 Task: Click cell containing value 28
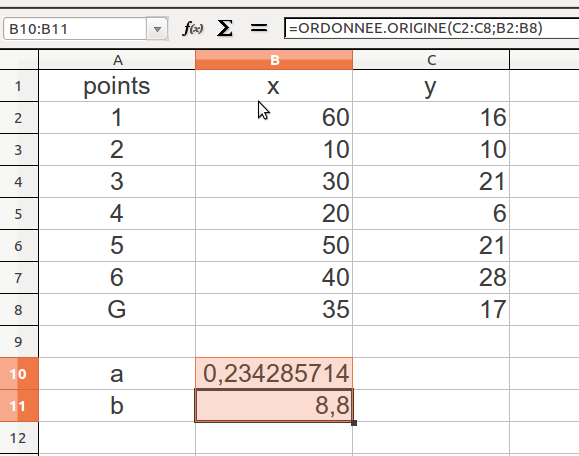[431, 278]
